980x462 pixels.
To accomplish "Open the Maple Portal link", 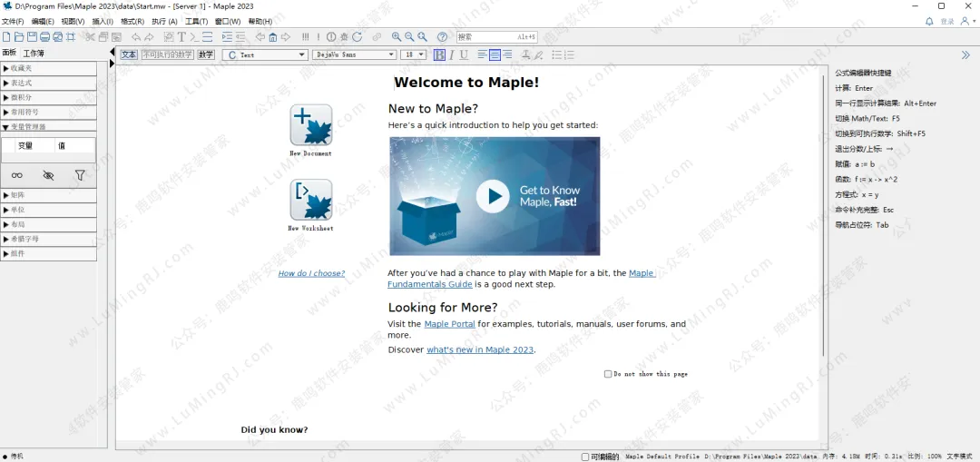I will [449, 324].
